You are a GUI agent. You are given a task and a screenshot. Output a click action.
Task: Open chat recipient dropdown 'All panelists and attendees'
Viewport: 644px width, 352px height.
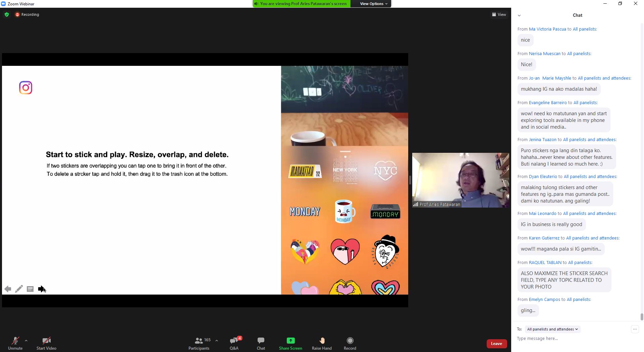click(x=552, y=329)
